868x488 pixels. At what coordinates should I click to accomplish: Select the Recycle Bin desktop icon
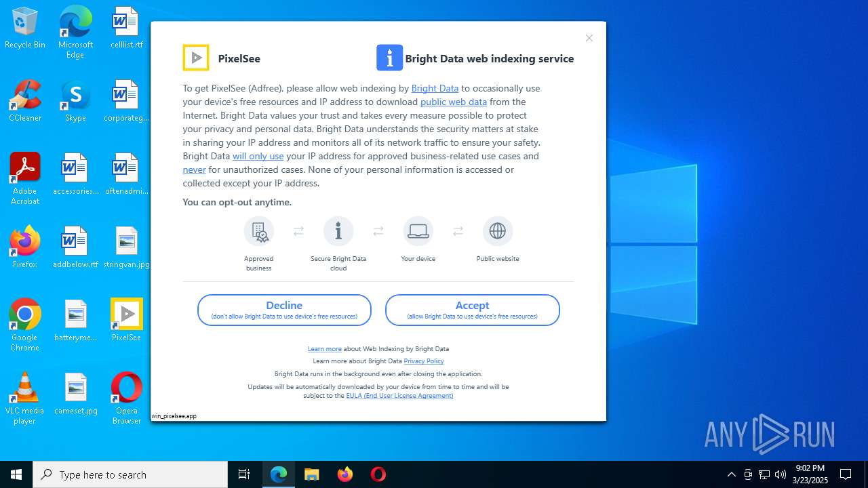pos(25,28)
